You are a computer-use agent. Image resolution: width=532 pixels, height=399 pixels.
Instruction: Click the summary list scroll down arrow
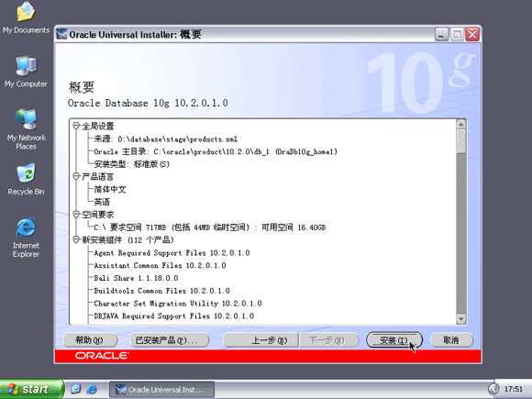461,319
